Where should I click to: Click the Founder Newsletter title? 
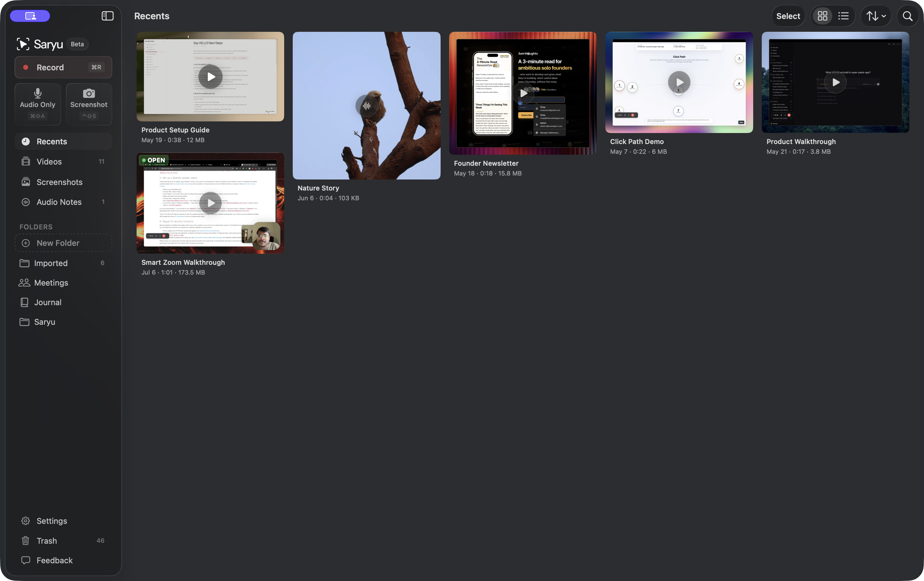click(x=486, y=163)
